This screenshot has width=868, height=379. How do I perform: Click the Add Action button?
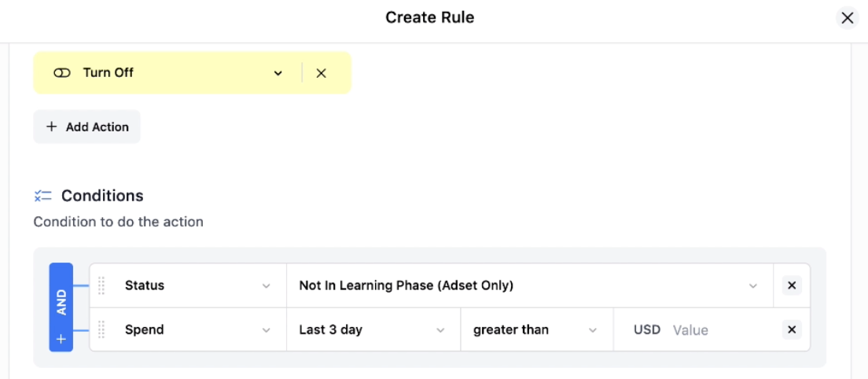tap(87, 127)
